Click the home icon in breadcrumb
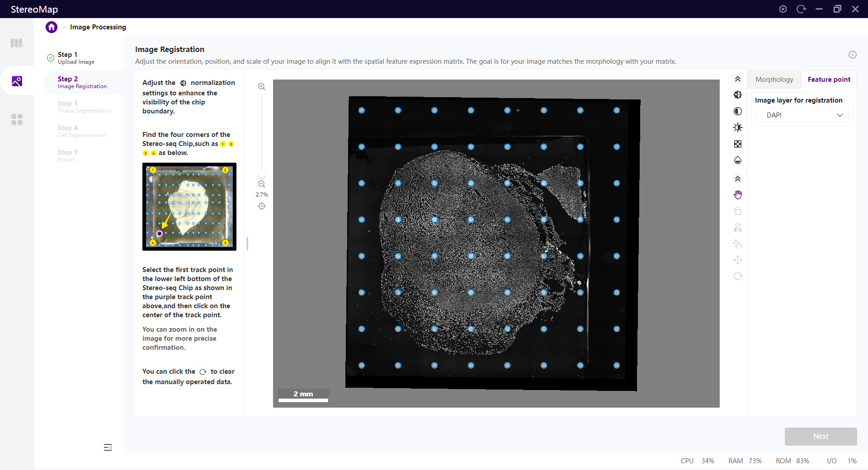This screenshot has width=868, height=470. (x=52, y=27)
